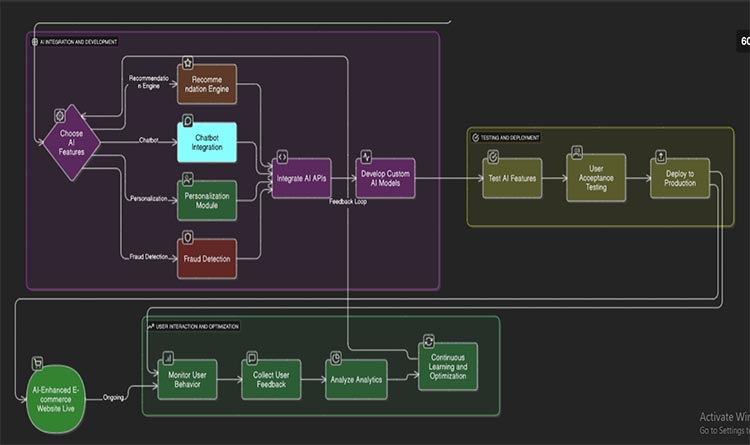
Task: Click the star icon on Recommendation Engine
Action: pos(188,62)
